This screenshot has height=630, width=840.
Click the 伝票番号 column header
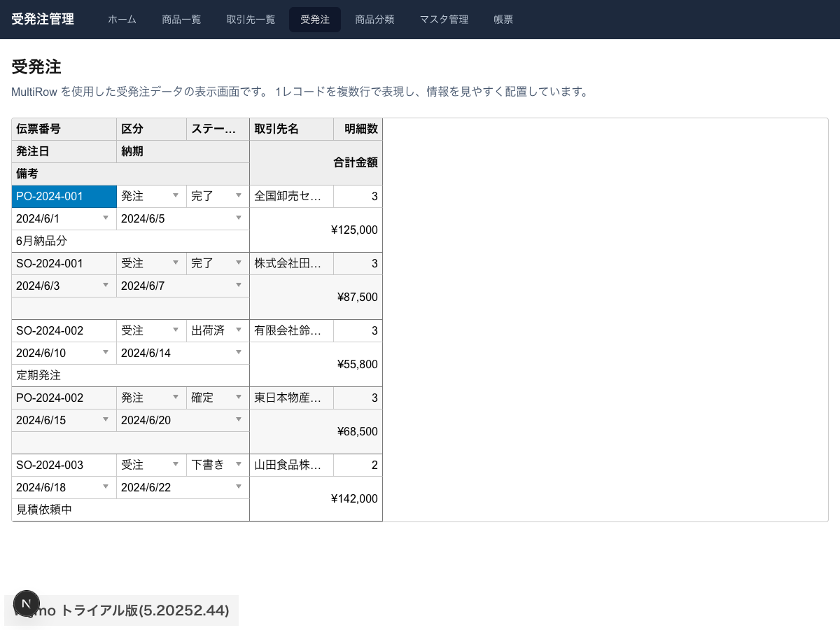pyautogui.click(x=64, y=129)
